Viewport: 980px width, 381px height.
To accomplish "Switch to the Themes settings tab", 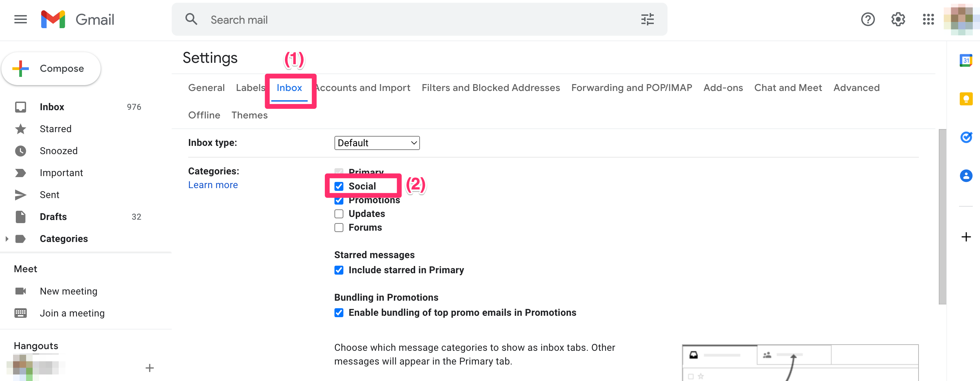I will (x=249, y=115).
